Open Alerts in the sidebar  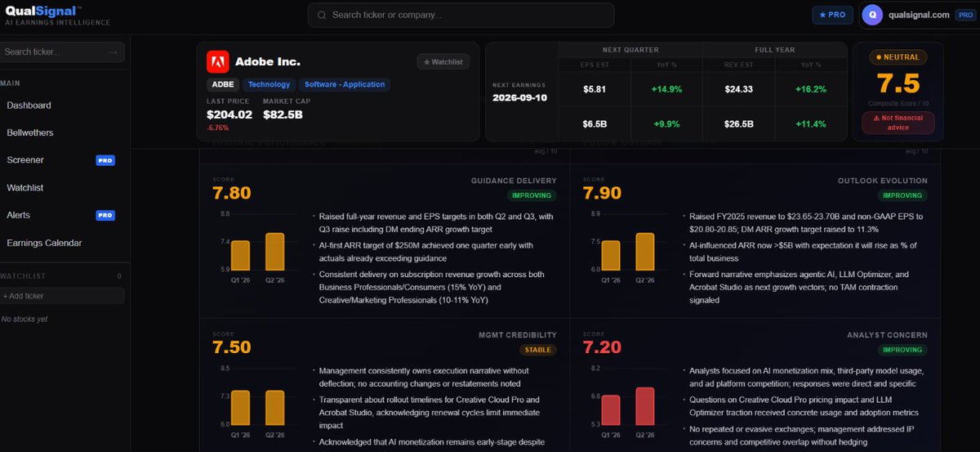pos(19,215)
